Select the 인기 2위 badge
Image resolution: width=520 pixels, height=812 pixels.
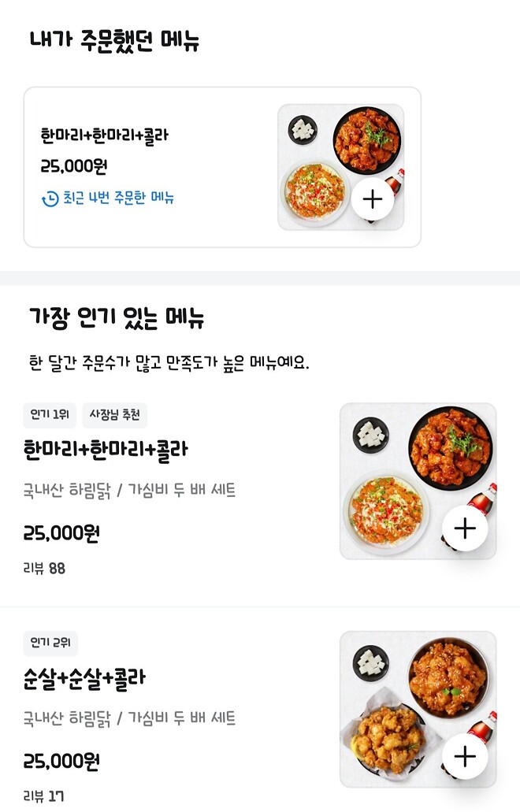point(50,643)
